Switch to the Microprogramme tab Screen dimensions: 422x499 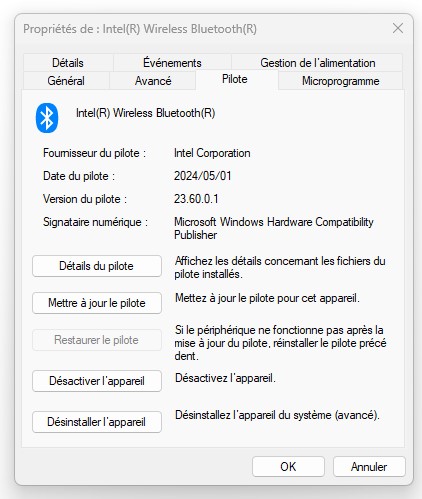point(340,81)
